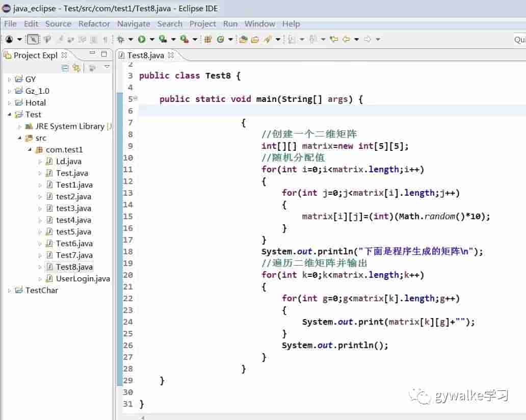
Task: Expand the Gz_1.0 project node
Action: (9, 91)
